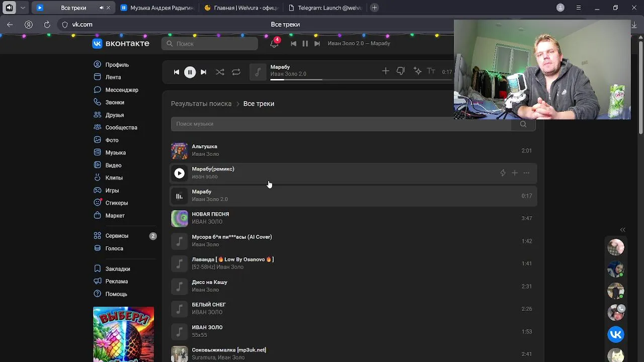The image size is (644, 362).
Task: Select track Дисс на Кашу
Action: [x=354, y=286]
